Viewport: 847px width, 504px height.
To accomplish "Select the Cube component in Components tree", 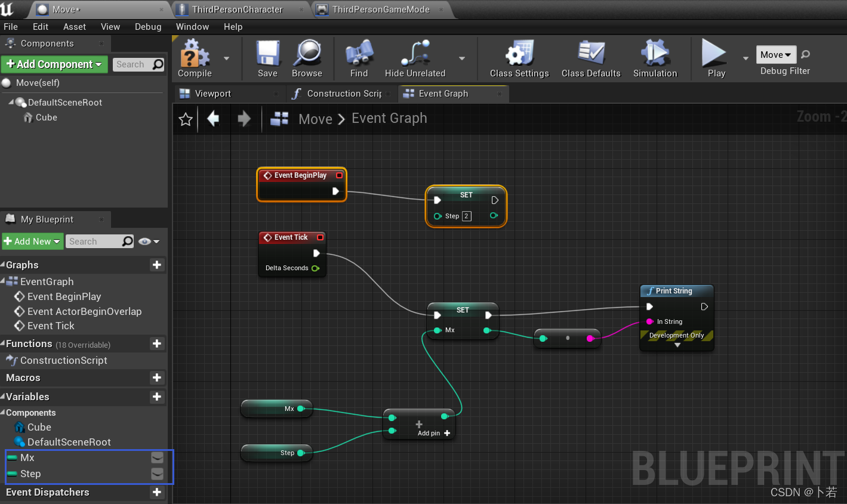I will [x=46, y=118].
